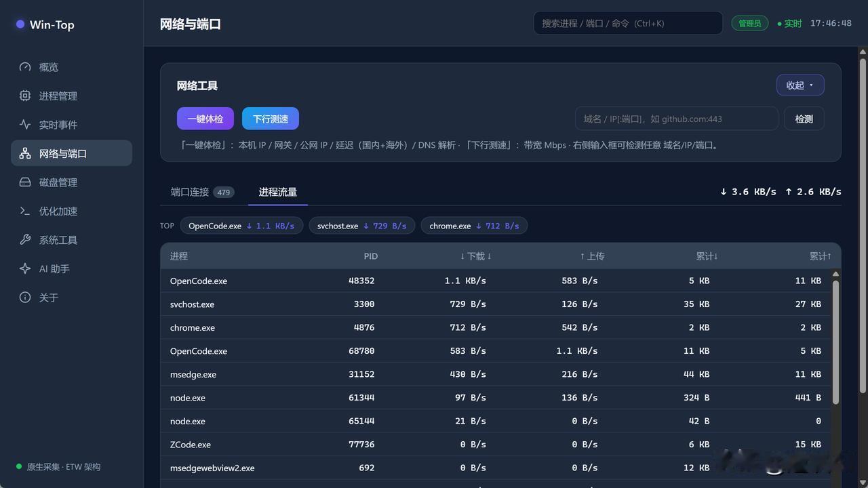The image size is (868, 488).
Task: Select the msedge.exe row
Action: pyautogui.click(x=496, y=374)
